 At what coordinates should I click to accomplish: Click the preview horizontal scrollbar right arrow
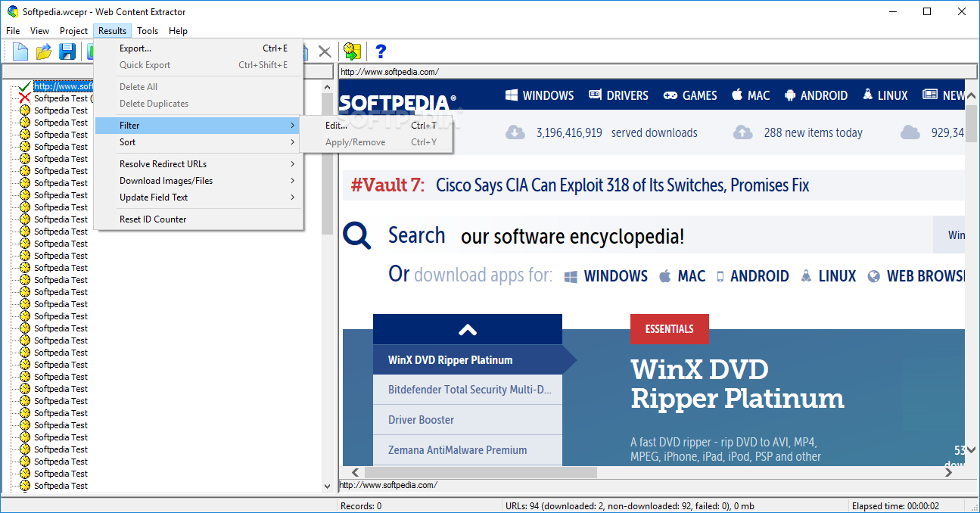[948, 472]
